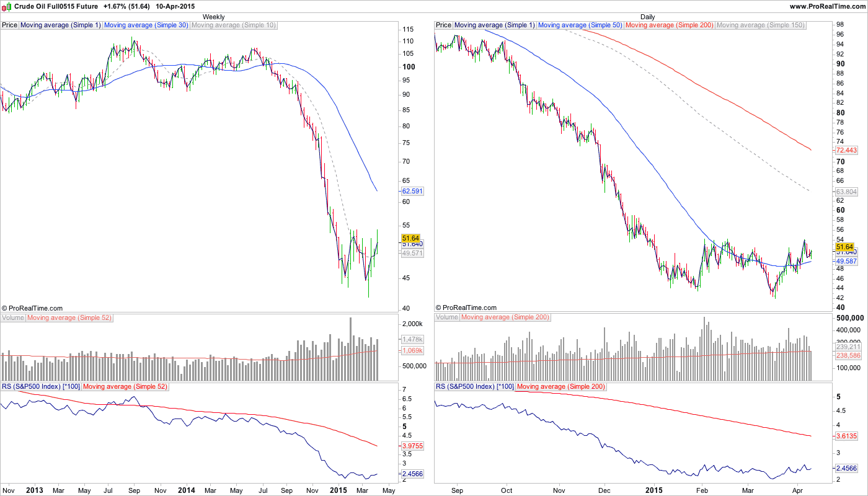Screen dimensions: 868x496
Task: Click the yellow 51.64 price tag on Daily chart
Action: [x=845, y=246]
